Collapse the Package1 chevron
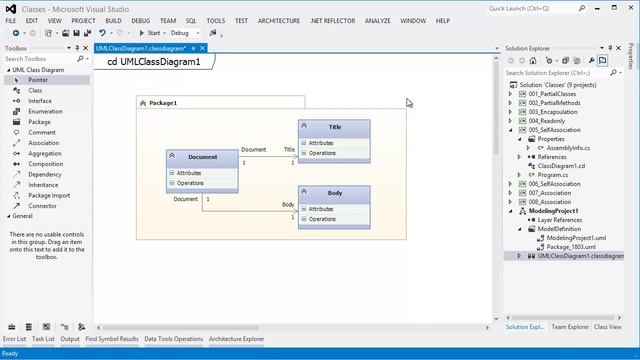 (x=143, y=103)
